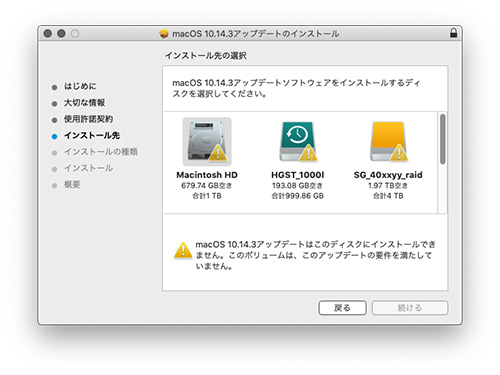Click the 193.08 GB free space text
The image size is (500, 375).
point(297,185)
